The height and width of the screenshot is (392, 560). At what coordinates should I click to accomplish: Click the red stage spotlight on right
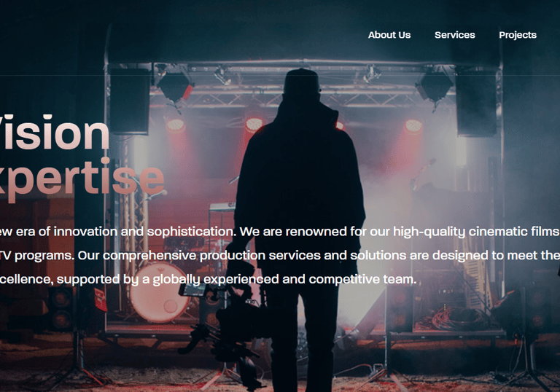[413, 125]
